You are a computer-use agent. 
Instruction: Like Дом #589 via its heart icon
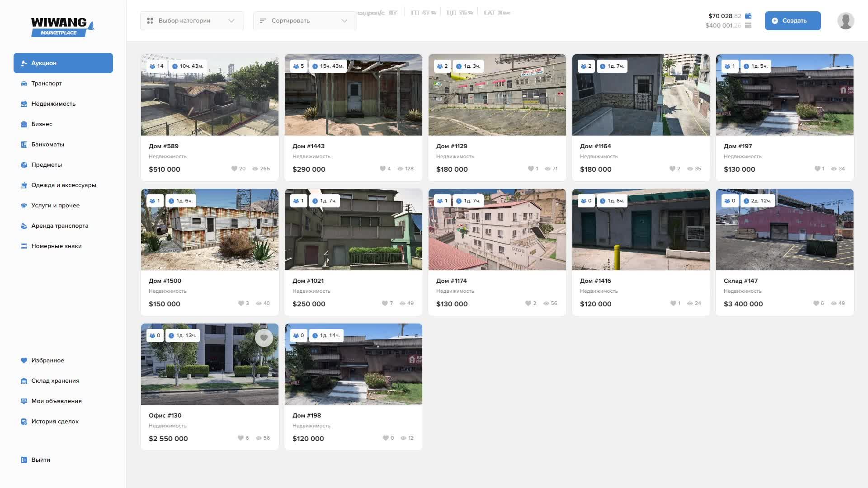tap(234, 169)
